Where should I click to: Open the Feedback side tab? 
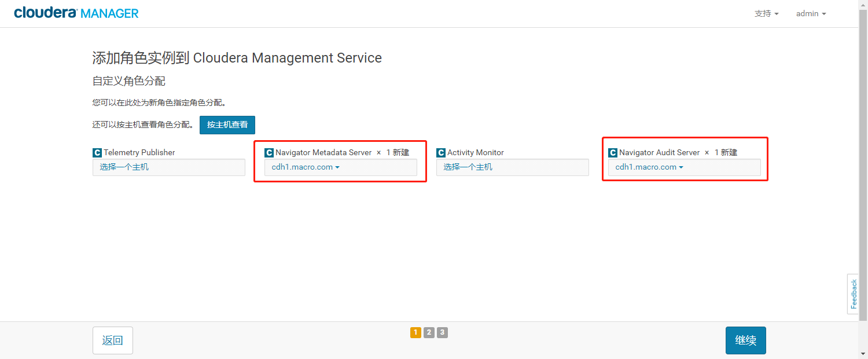coord(853,294)
